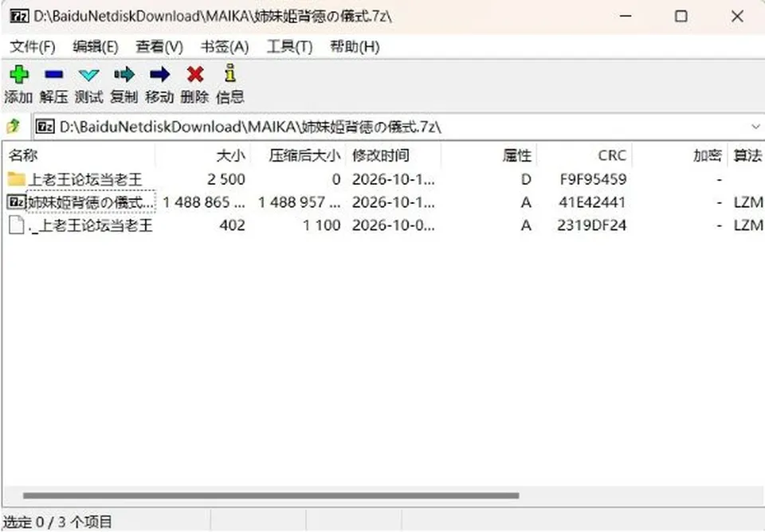Go up one folder level icon
The height and width of the screenshot is (532, 765).
pyautogui.click(x=14, y=127)
